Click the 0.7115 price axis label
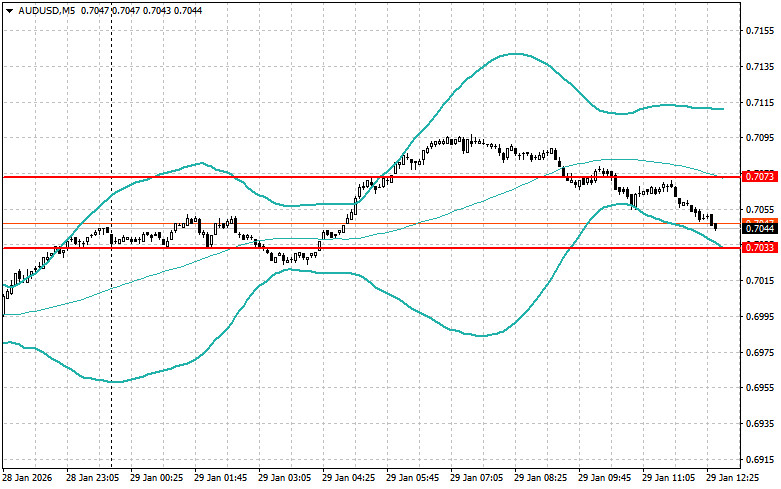The image size is (781, 489). [760, 103]
